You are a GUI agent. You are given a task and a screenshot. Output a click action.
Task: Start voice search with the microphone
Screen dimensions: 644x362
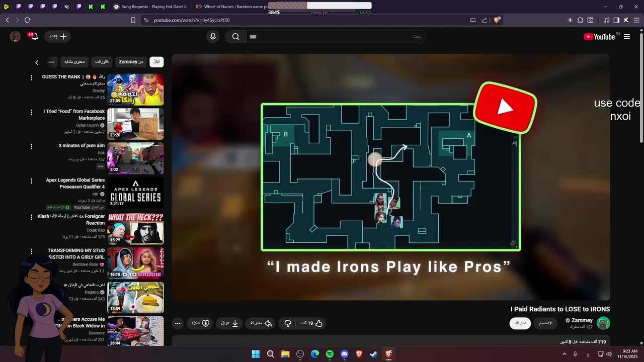pos(213,36)
